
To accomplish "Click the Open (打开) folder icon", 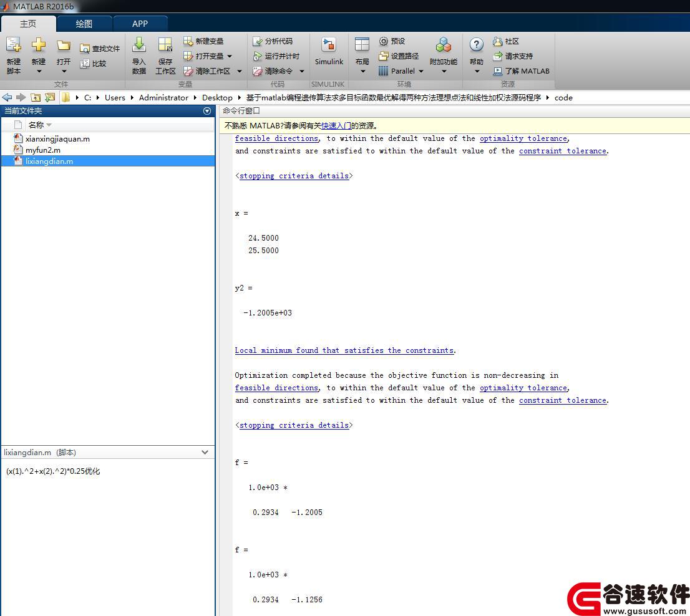I will (64, 46).
